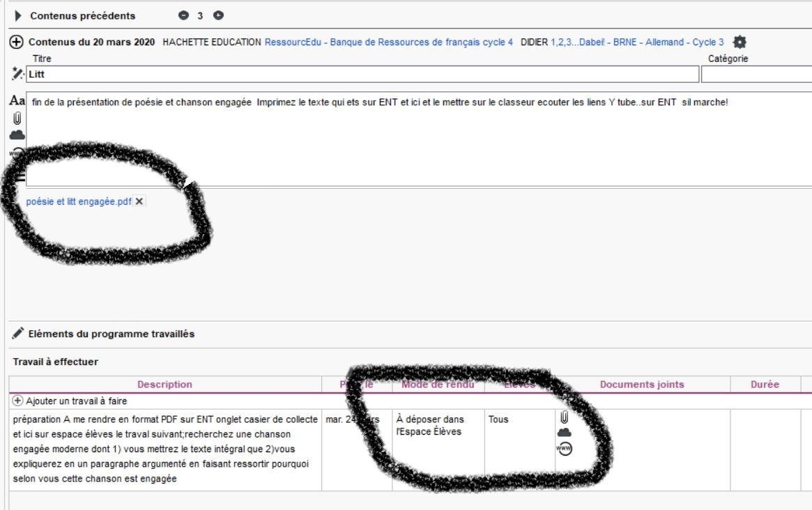The width and height of the screenshot is (812, 510).
Task: Click the magic wand icon beside Titre
Action: [x=18, y=74]
